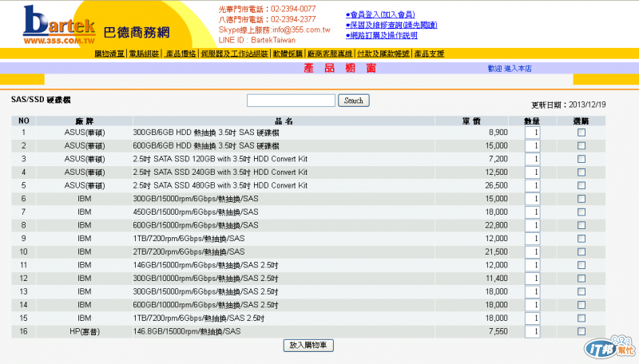Select checkbox for IBM 146GB 2.5吋 row 11
The image size is (639, 364).
pyautogui.click(x=581, y=265)
